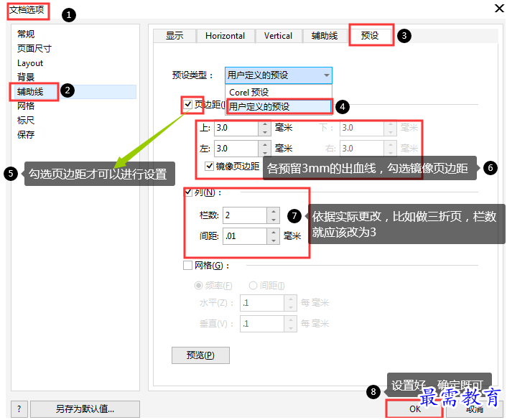Screen dimensions: 507x420
Task: Toggle the 页边距 checkbox
Action: (187, 104)
